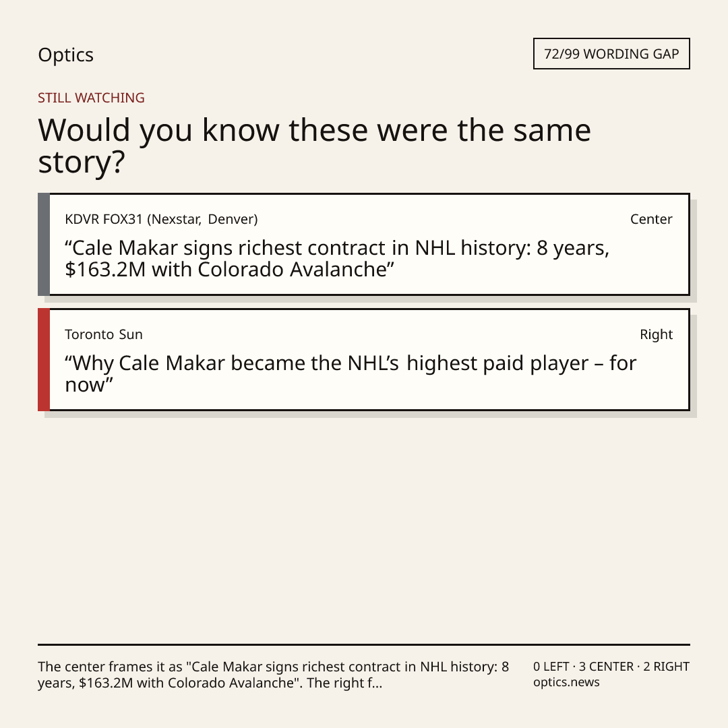Open the "highest paid player – for now" headline
This screenshot has width=728, height=728.
pyautogui.click(x=351, y=373)
